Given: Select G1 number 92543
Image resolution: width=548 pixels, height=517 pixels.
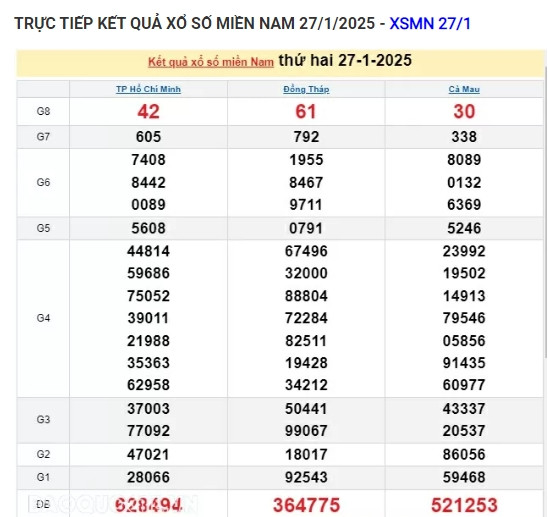Looking at the screenshot, I should (306, 477).
